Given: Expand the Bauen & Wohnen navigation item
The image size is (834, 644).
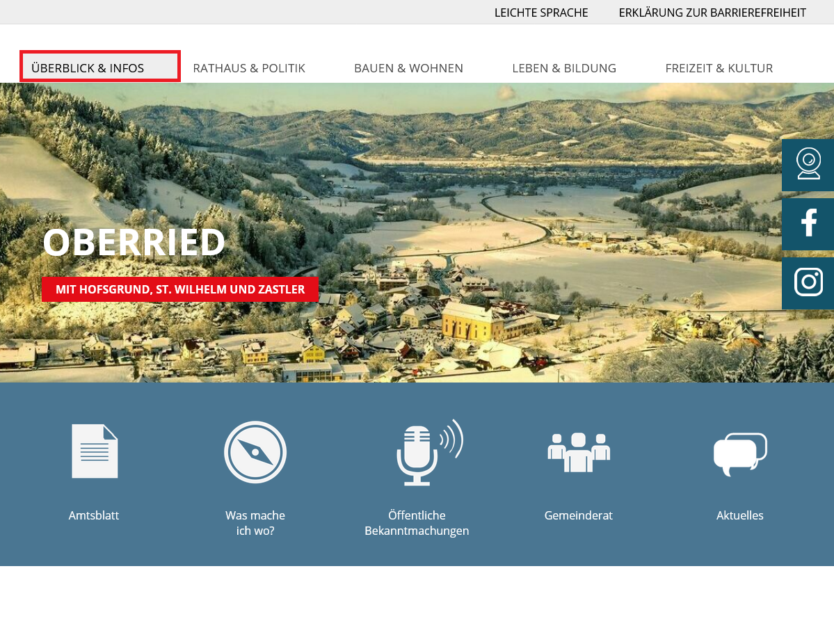Looking at the screenshot, I should [x=408, y=68].
